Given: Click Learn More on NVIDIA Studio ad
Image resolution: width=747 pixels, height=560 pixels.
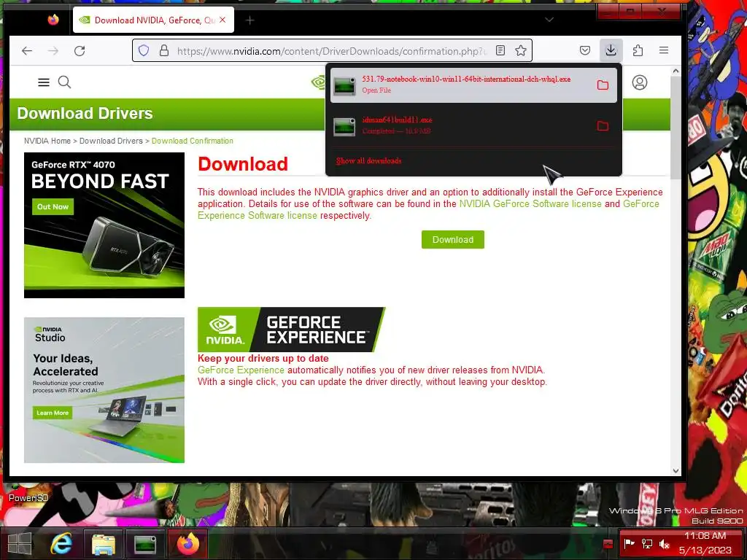Looking at the screenshot, I should [53, 413].
